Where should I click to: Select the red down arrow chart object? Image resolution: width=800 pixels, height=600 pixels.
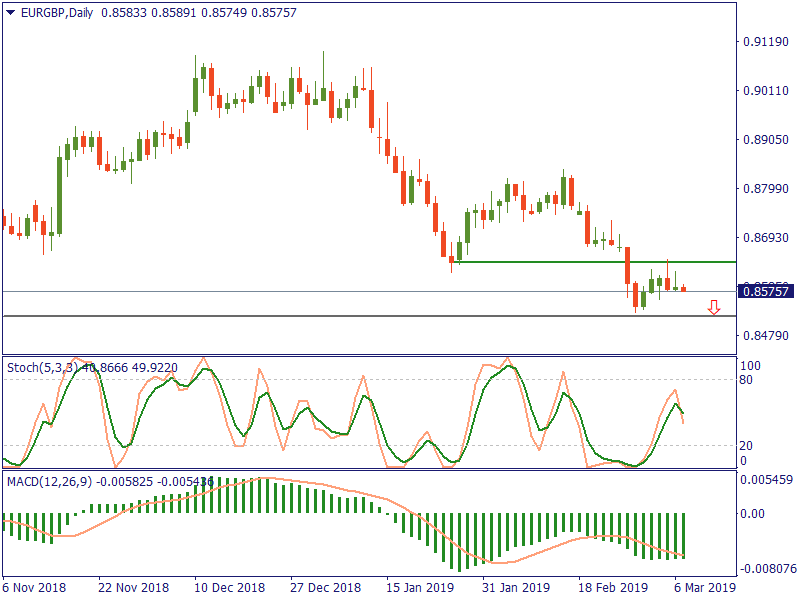click(714, 307)
